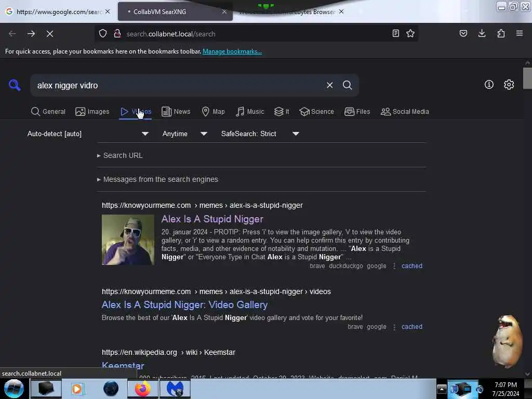The image size is (532, 399).
Task: Go back to the previous page
Action: (12, 34)
